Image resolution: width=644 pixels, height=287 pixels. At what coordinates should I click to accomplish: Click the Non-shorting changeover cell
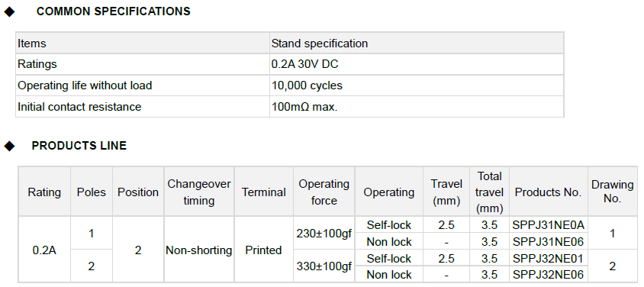pyautogui.click(x=199, y=250)
